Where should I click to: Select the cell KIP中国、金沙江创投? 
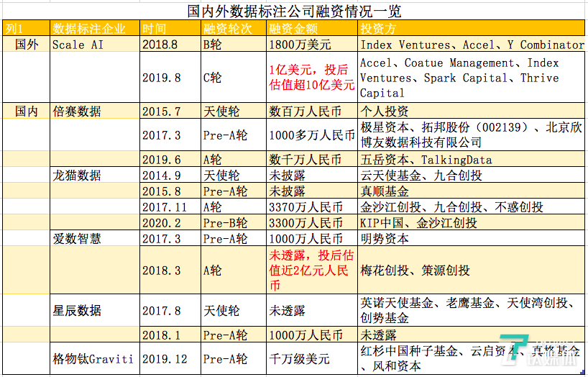pos(472,222)
